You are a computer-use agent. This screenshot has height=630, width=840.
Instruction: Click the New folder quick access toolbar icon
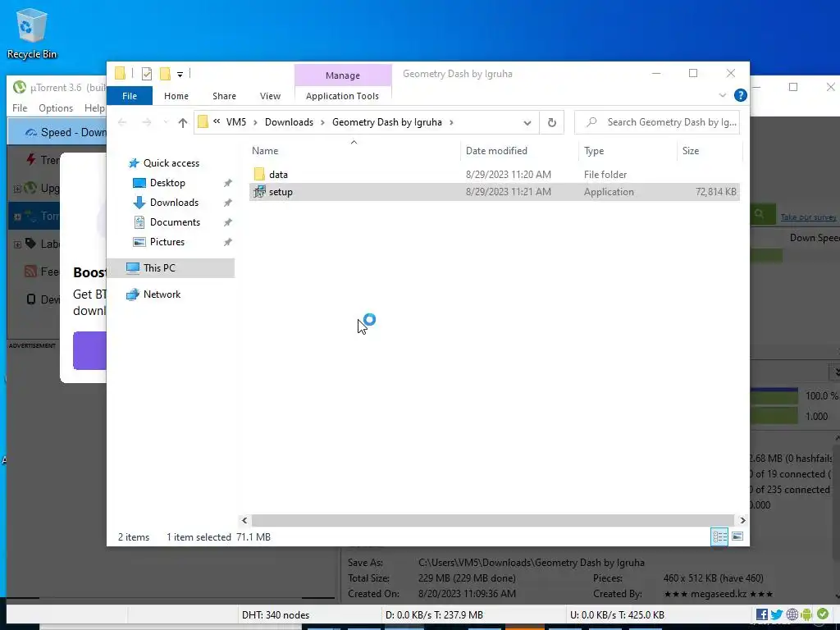(165, 74)
